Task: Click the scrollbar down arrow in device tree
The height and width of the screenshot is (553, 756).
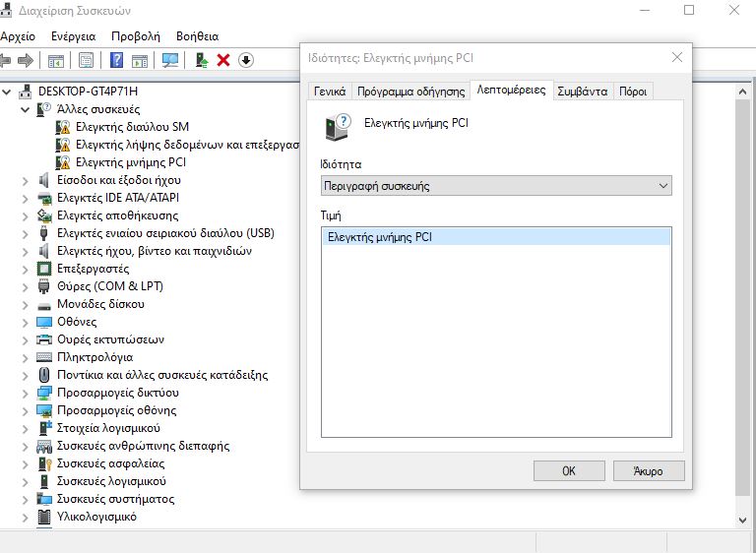Action: pos(742,520)
